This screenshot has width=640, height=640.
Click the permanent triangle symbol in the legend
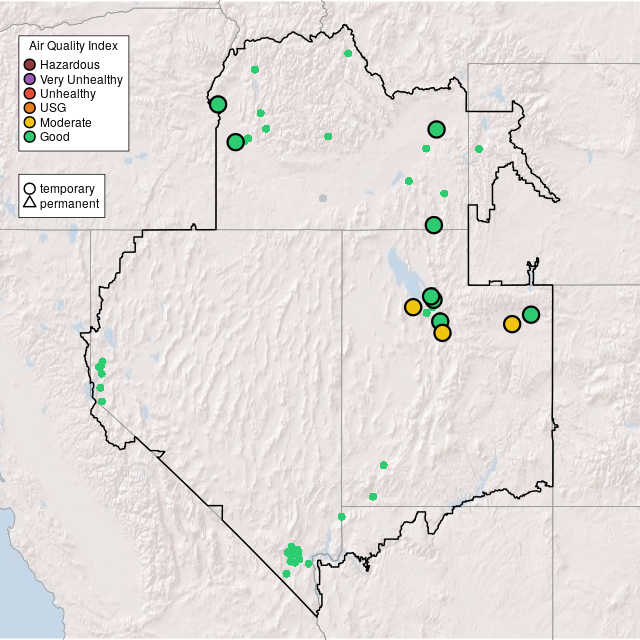coord(30,203)
